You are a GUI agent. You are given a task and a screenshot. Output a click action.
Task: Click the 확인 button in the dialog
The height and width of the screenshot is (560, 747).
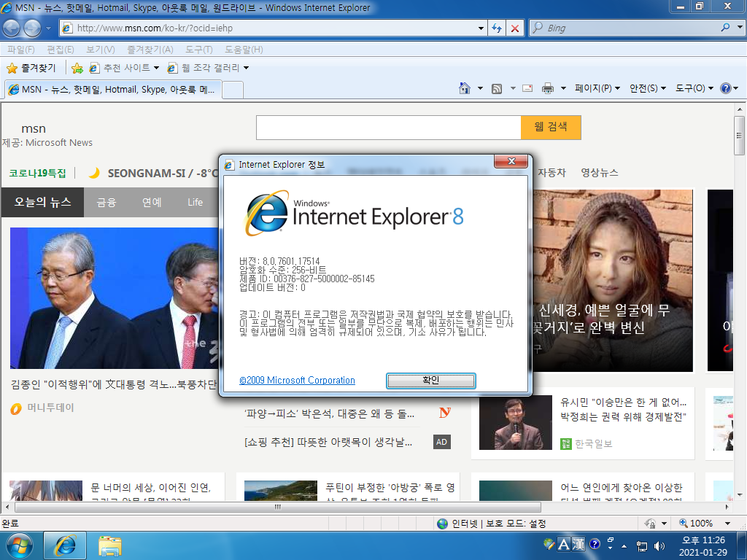coord(430,381)
